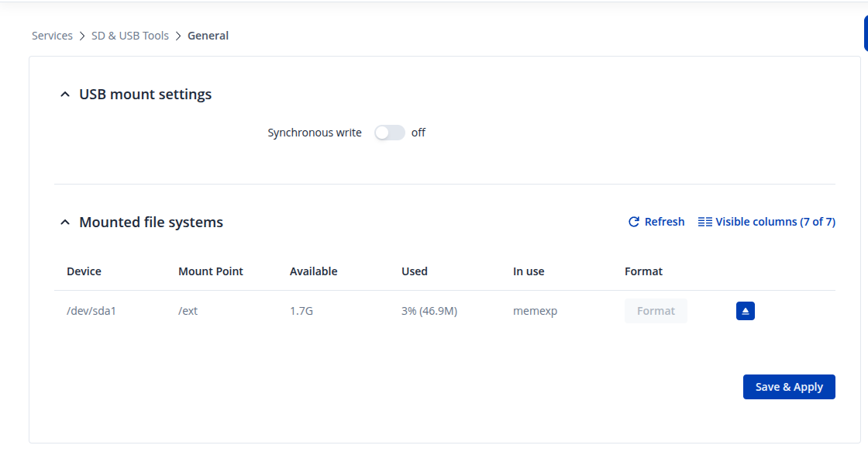Go to Services in the breadcrumb
The width and height of the screenshot is (868, 459).
[x=52, y=36]
